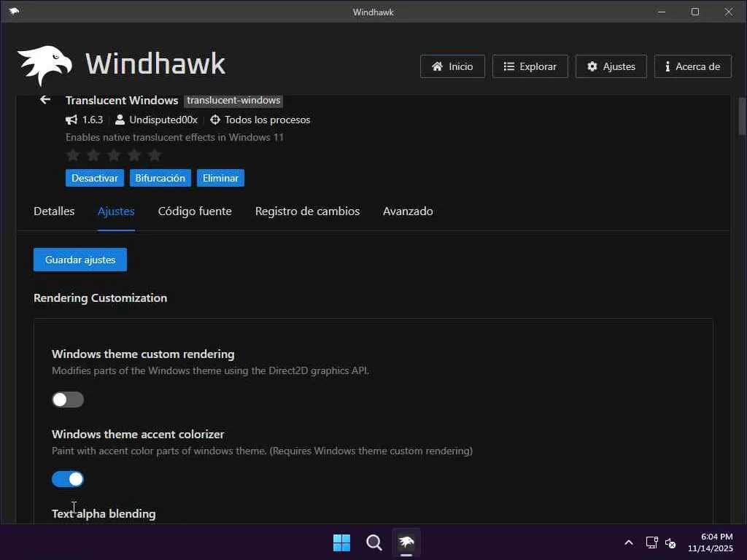
Task: Rate the mod three stars
Action: click(114, 155)
